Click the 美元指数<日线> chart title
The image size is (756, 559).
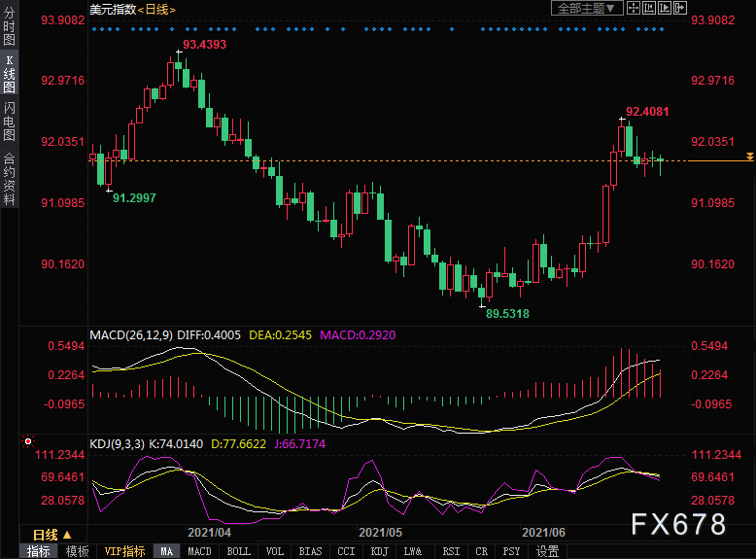(132, 9)
